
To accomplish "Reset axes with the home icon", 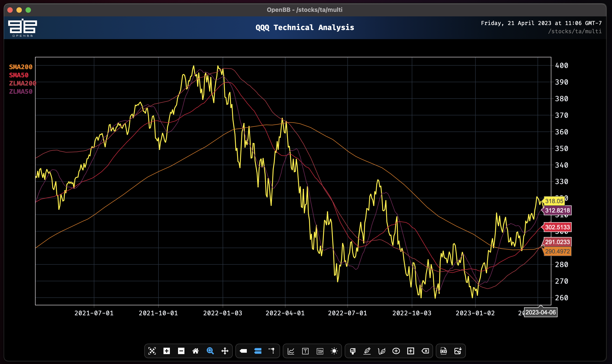I will 195,351.
